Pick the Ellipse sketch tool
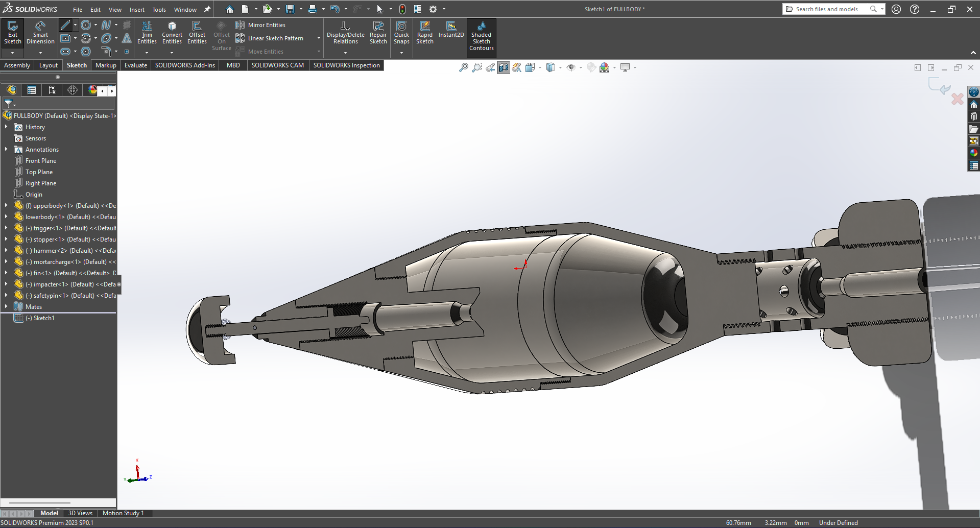 coord(106,38)
